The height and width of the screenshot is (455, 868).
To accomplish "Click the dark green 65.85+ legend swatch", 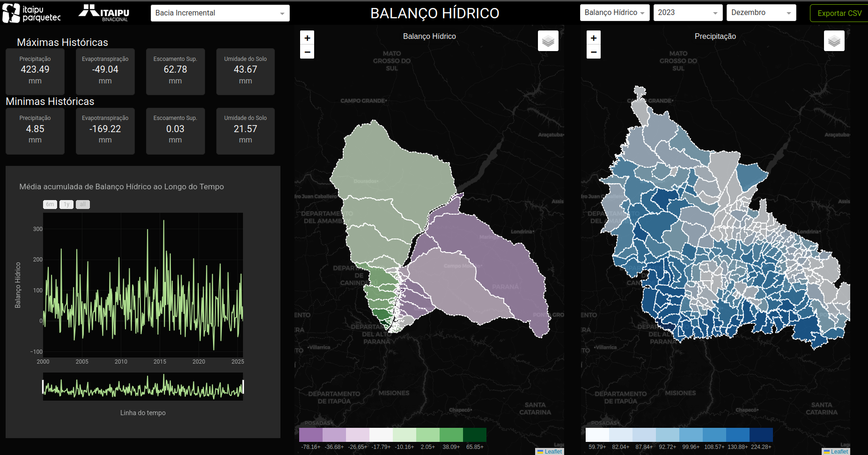I will pyautogui.click(x=474, y=435).
